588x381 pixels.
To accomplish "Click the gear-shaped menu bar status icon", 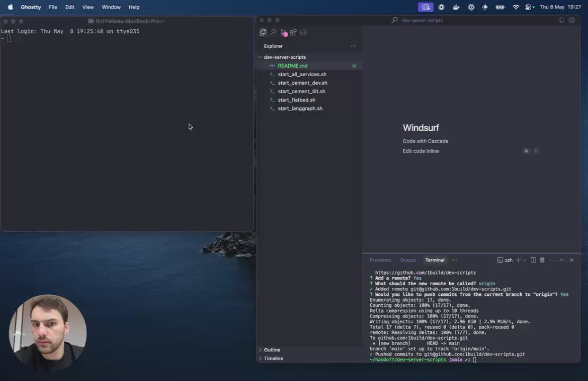I will point(441,7).
